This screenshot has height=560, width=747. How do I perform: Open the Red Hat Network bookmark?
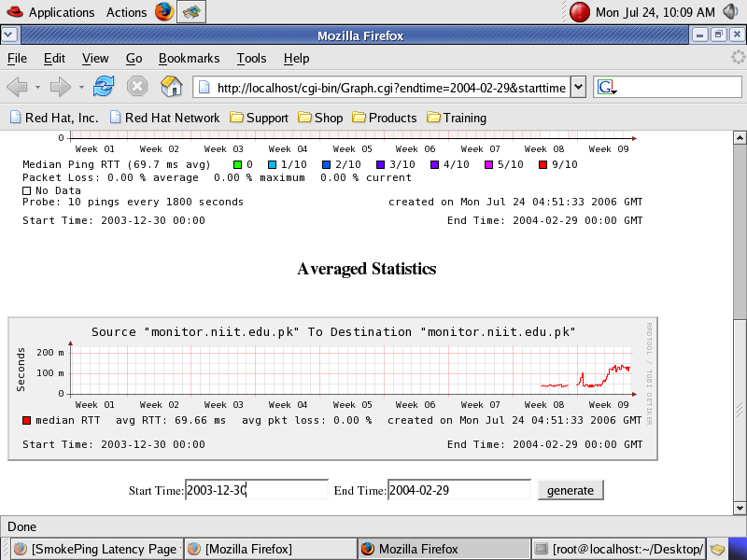[x=164, y=118]
